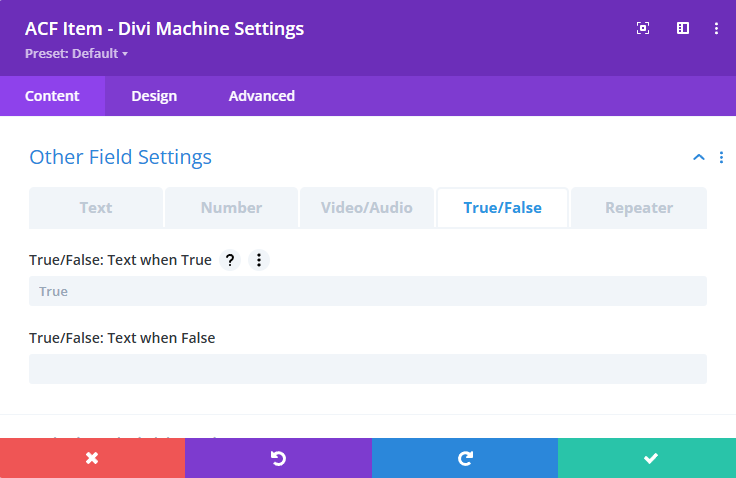The width and height of the screenshot is (736, 478).
Task: Click the expand modal fullscreen icon
Action: tap(643, 28)
